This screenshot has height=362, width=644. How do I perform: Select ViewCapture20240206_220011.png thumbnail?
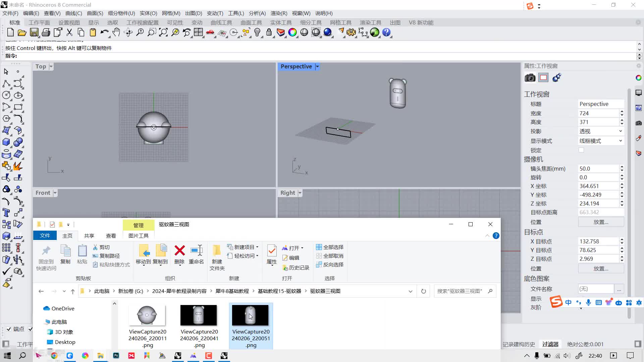point(147,315)
